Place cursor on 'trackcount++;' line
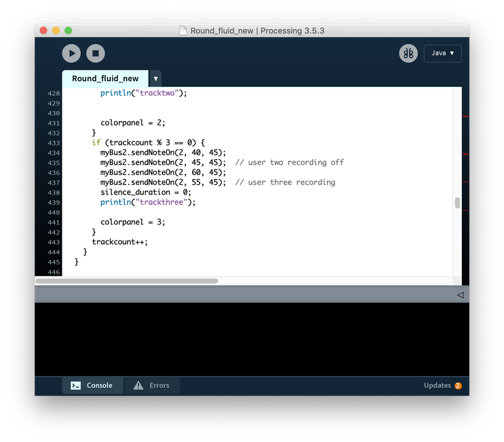 120,242
